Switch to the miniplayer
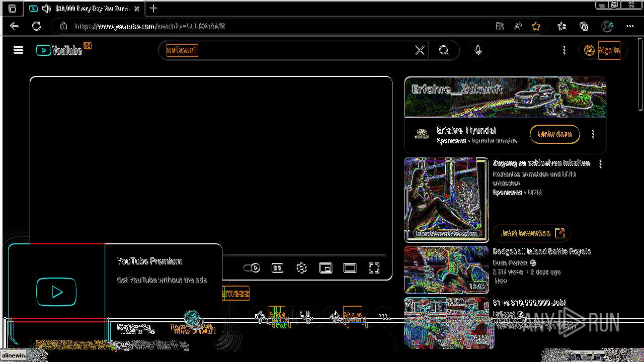 326,268
